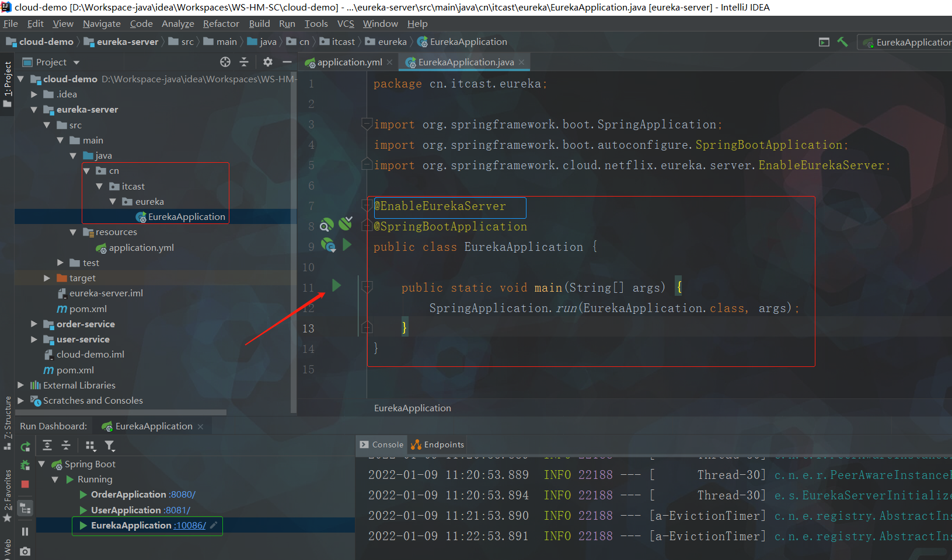Click eureka-server in the breadcrumb bar

click(x=127, y=42)
